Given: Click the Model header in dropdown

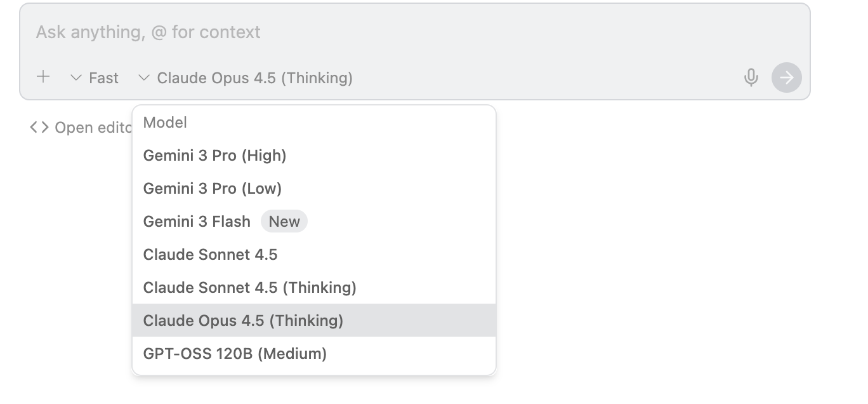Looking at the screenshot, I should pyautogui.click(x=165, y=123).
